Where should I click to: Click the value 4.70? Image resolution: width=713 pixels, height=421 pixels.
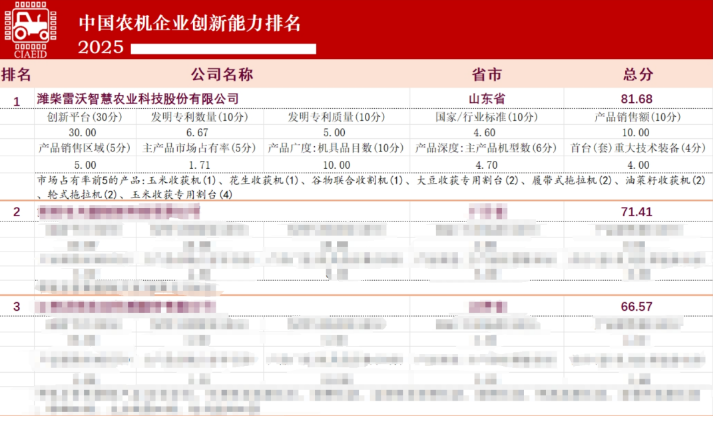[x=487, y=165]
